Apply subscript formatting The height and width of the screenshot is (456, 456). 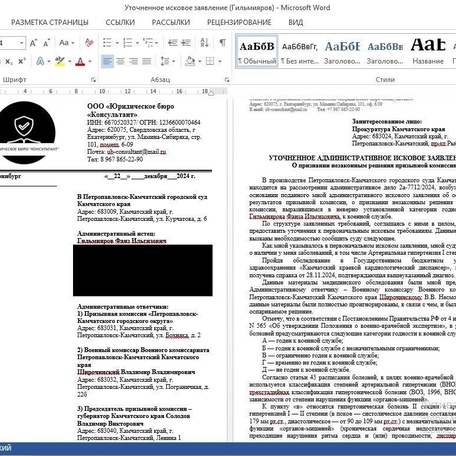[9, 61]
